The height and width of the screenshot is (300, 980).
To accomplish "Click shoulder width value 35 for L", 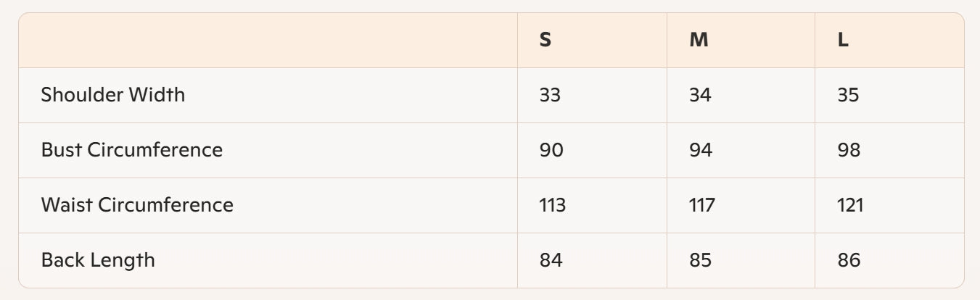I will pyautogui.click(x=848, y=95).
